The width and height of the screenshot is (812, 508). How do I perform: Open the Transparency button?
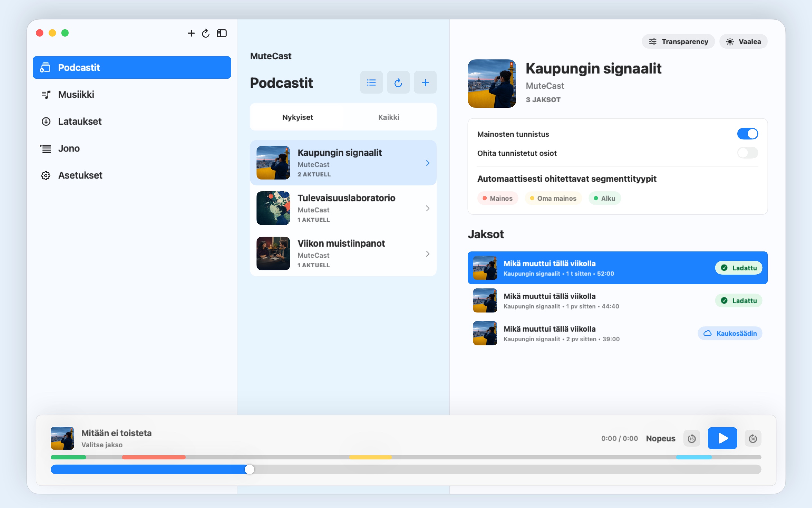coord(678,41)
